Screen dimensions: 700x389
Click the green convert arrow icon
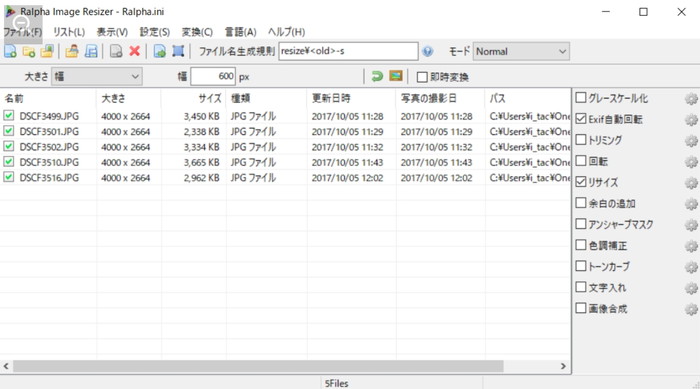tap(377, 76)
